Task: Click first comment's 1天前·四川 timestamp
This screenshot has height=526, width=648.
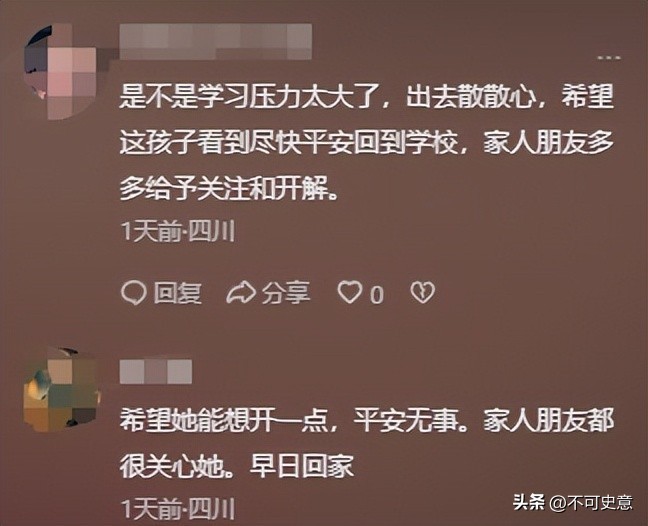Action: point(178,231)
